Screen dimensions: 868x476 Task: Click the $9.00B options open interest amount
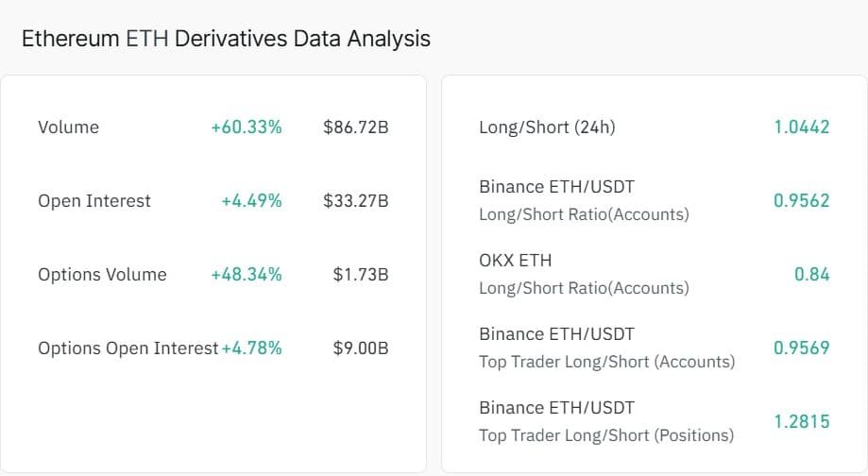[x=360, y=348]
